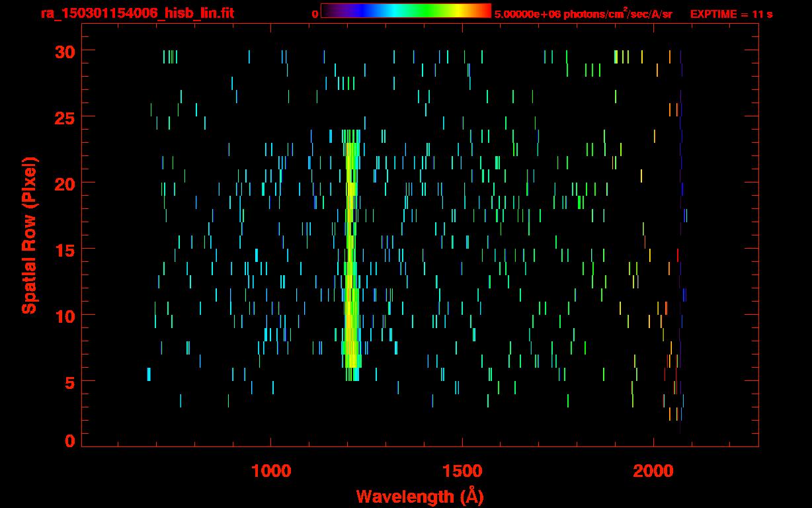Screen dimensions: 812x508
Task: Click the y-axis tick label 0
Action: pyautogui.click(x=69, y=441)
